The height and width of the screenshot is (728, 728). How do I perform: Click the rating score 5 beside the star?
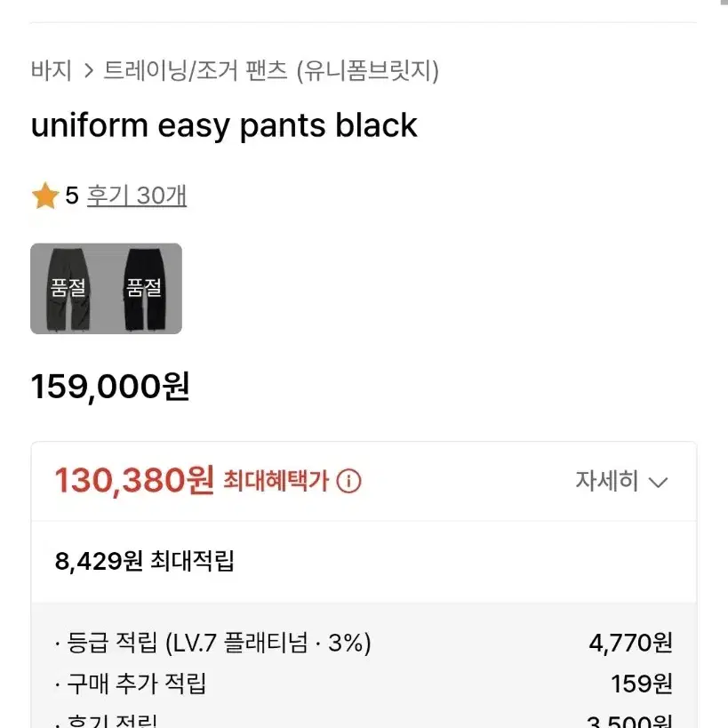pyautogui.click(x=72, y=196)
